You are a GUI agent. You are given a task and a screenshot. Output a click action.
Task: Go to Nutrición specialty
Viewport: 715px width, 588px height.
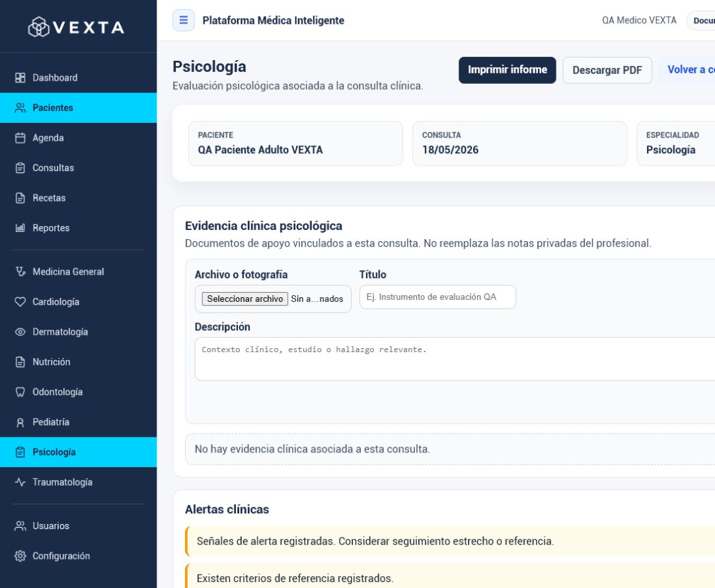click(79, 362)
